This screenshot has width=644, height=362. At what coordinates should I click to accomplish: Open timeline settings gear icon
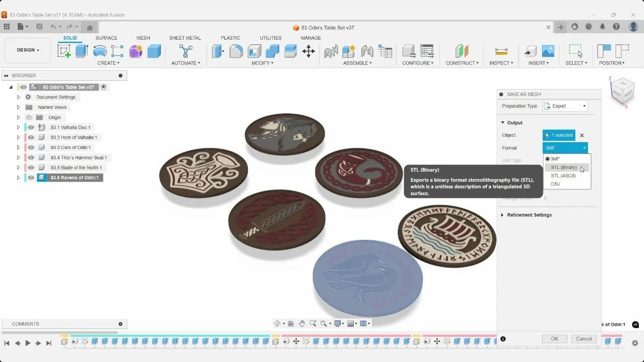(635, 343)
